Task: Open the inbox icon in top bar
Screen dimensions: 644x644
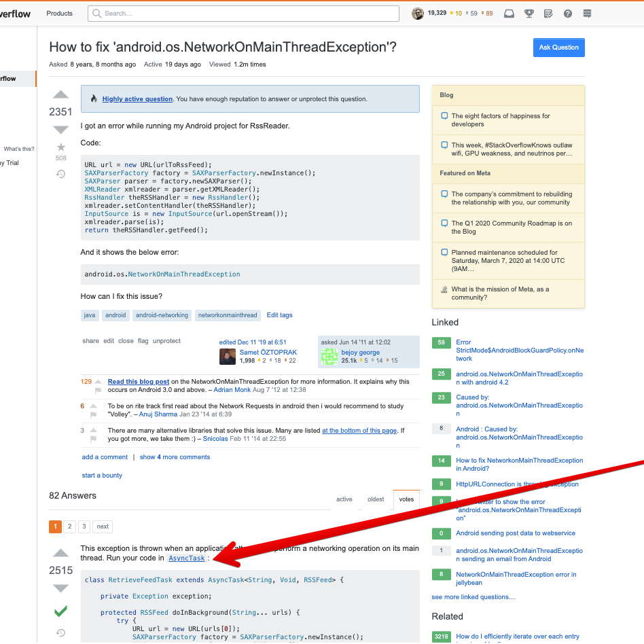Action: (x=509, y=13)
